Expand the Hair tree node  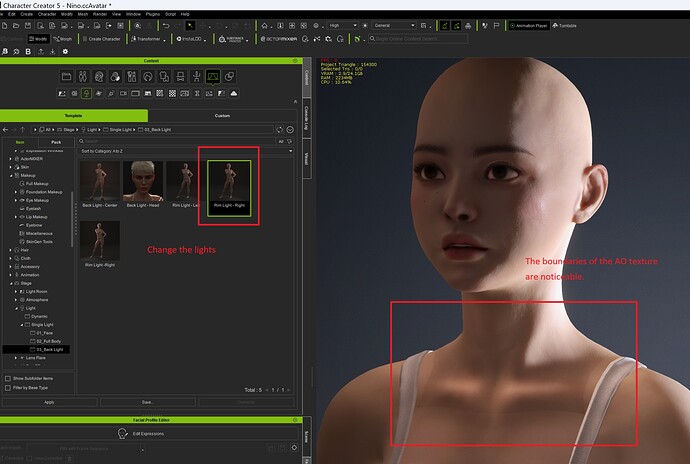[x=11, y=250]
